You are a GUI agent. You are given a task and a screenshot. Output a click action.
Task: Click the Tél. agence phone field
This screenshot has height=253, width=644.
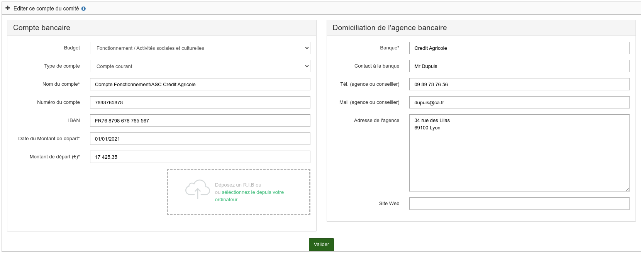[x=519, y=84]
